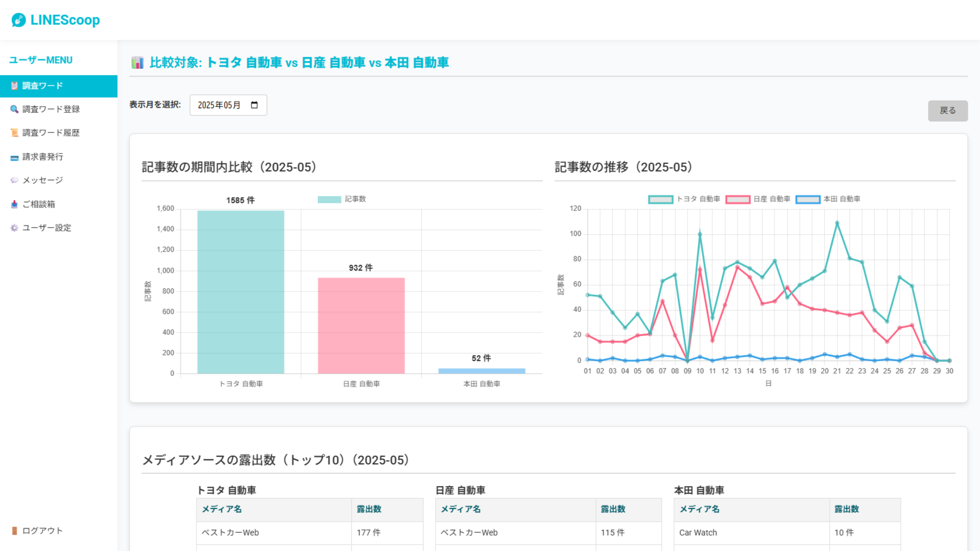
Task: Click the LINEScoop logo icon
Action: 18,20
